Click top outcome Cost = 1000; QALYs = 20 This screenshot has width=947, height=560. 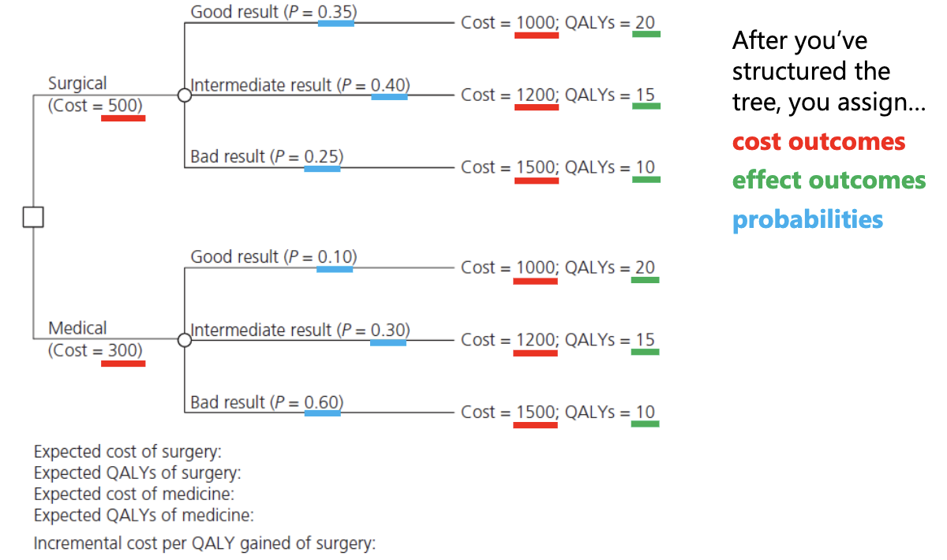coord(558,23)
